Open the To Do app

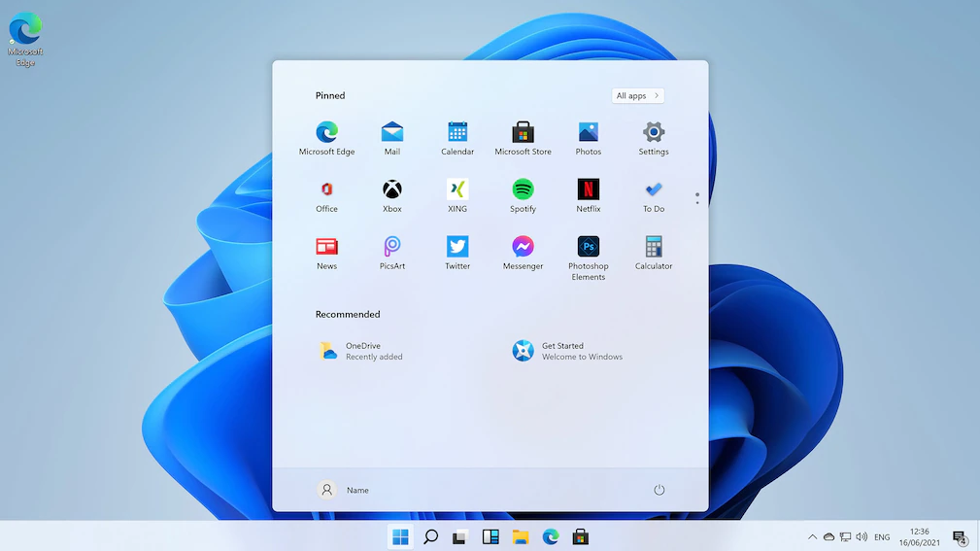click(653, 195)
